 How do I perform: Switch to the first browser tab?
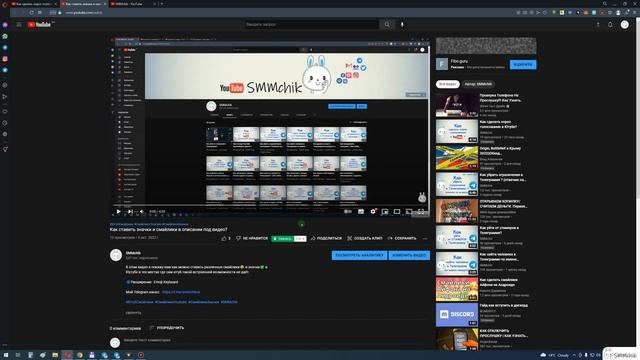(33, 4)
